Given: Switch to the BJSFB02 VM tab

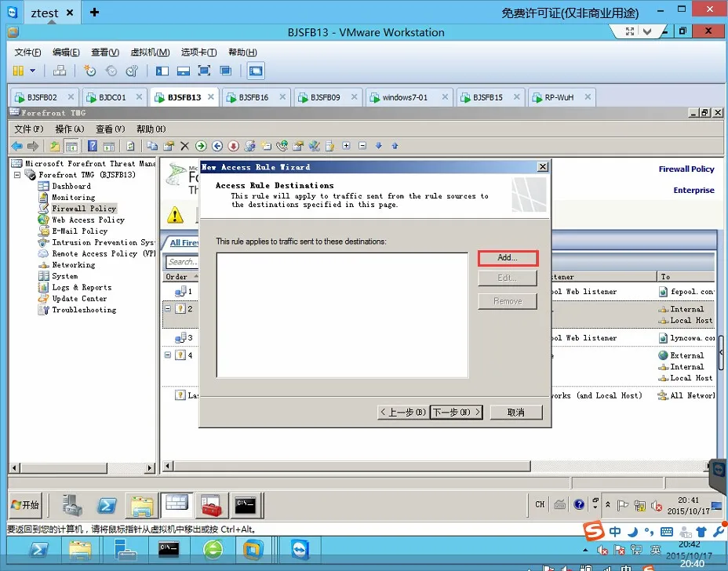Looking at the screenshot, I should click(x=42, y=97).
